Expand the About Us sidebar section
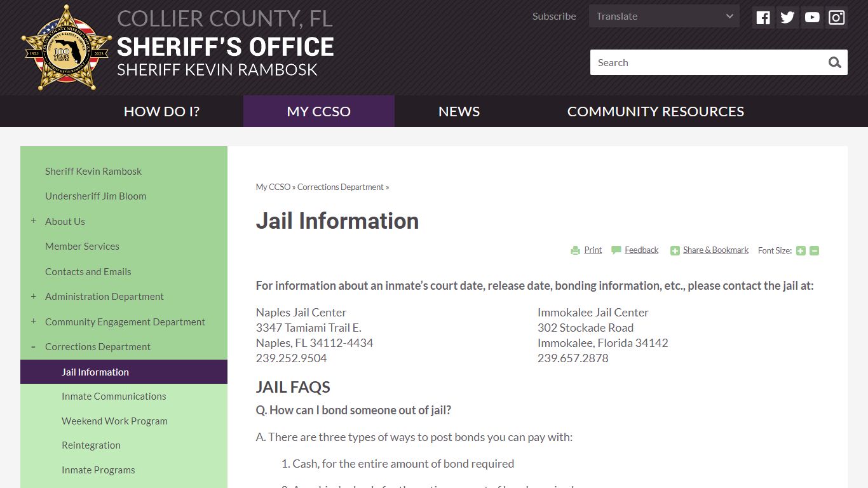The height and width of the screenshot is (488, 868). pos(34,221)
